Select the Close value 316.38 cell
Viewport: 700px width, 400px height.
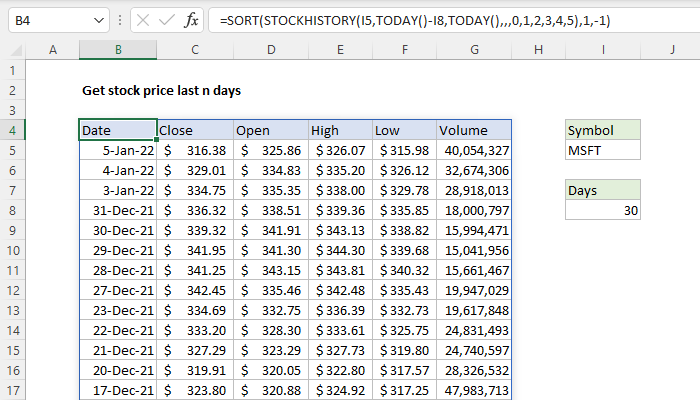pyautogui.click(x=195, y=150)
